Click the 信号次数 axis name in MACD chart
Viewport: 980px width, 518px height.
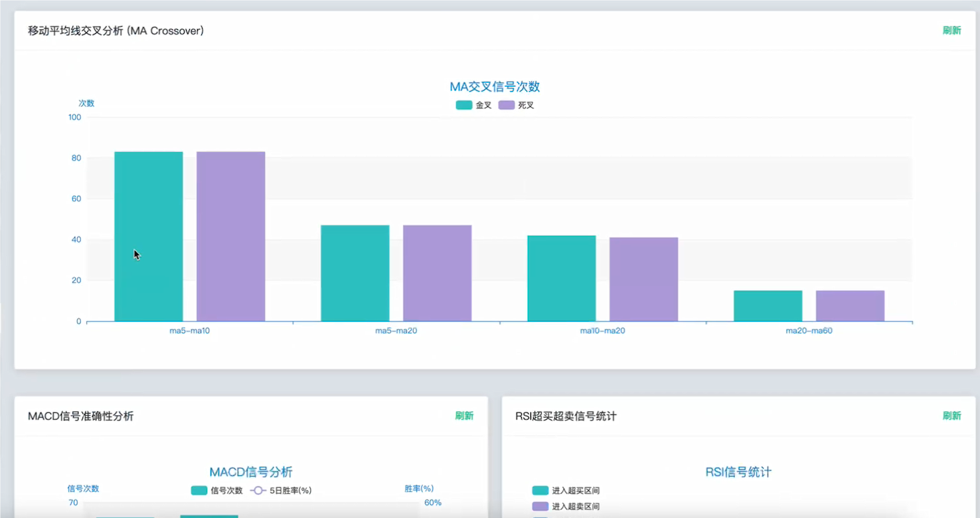(x=83, y=488)
